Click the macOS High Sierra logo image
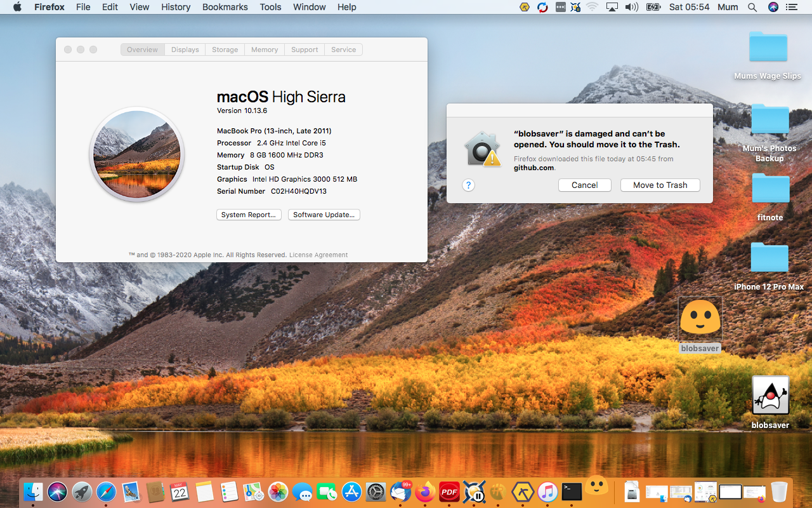 coord(137,154)
